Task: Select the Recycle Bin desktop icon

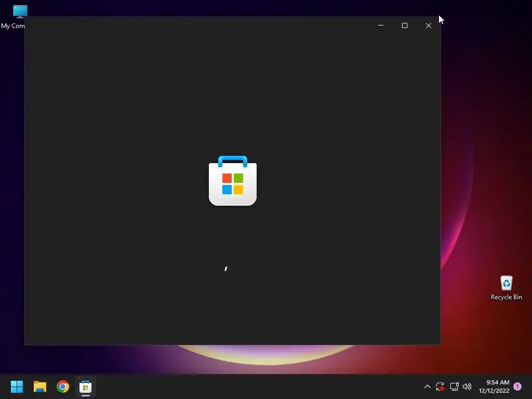Action: [506, 288]
